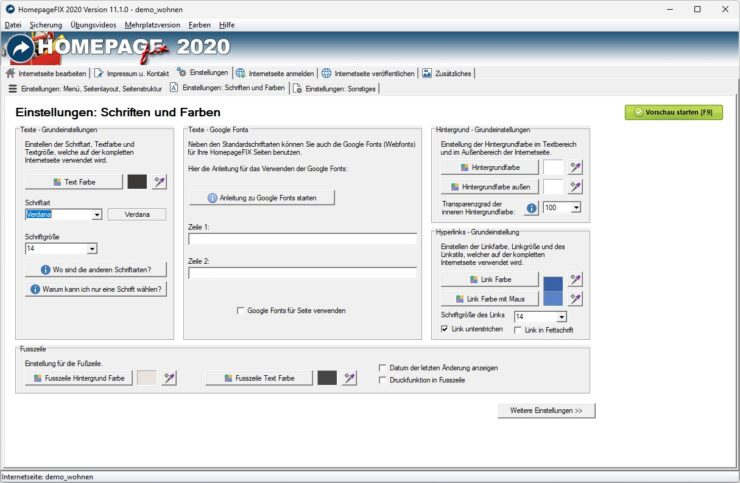Viewport: 740px width, 483px height.
Task: Open the Schriftgröße dropdown
Action: [92, 249]
